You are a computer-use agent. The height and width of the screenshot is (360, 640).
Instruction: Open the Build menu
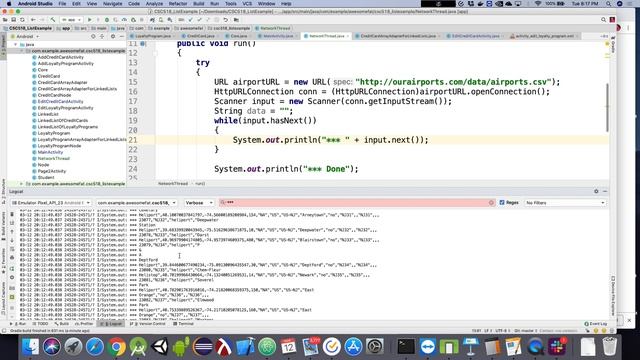[x=199, y=4]
